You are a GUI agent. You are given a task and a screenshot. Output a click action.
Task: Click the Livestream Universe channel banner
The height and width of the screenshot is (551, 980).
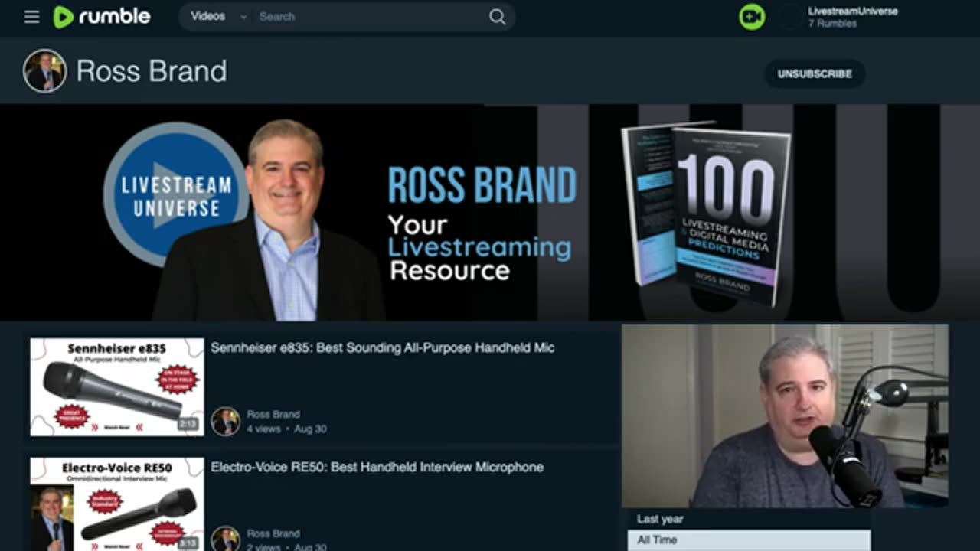490,213
